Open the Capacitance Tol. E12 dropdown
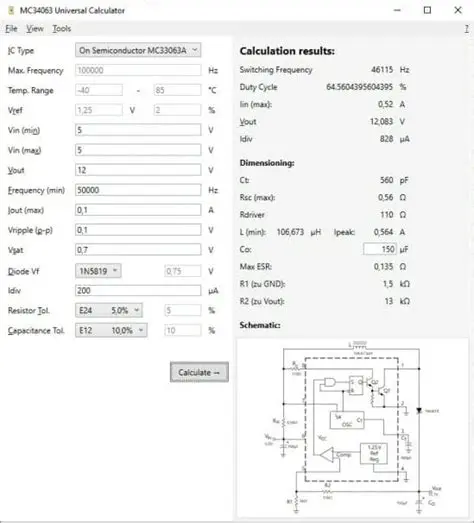This screenshot has height=523, width=474. click(x=111, y=331)
